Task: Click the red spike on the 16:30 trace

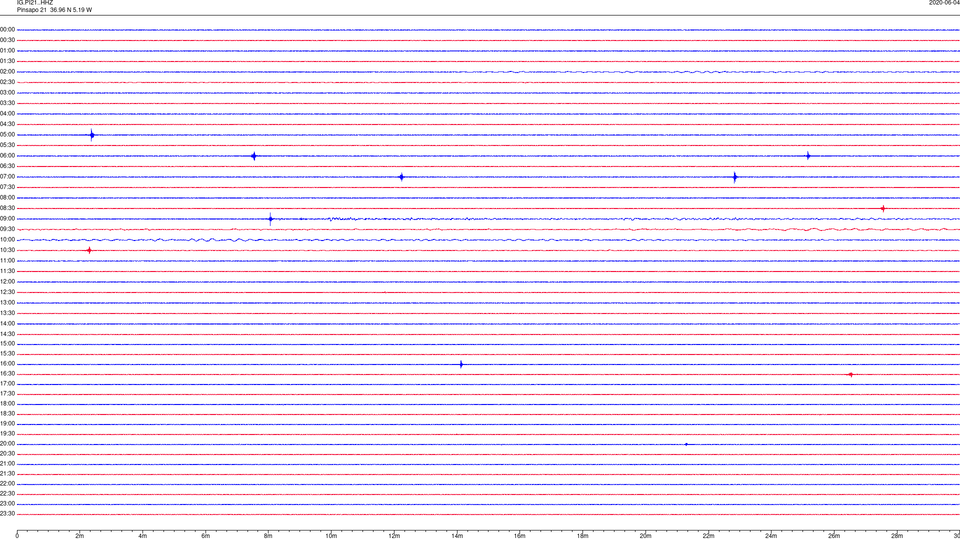Action: coord(850,374)
